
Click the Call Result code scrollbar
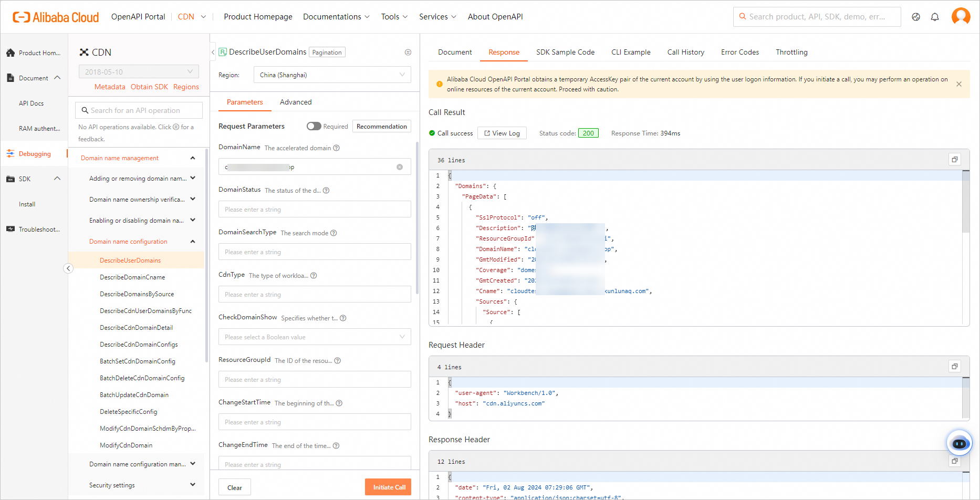click(966, 202)
